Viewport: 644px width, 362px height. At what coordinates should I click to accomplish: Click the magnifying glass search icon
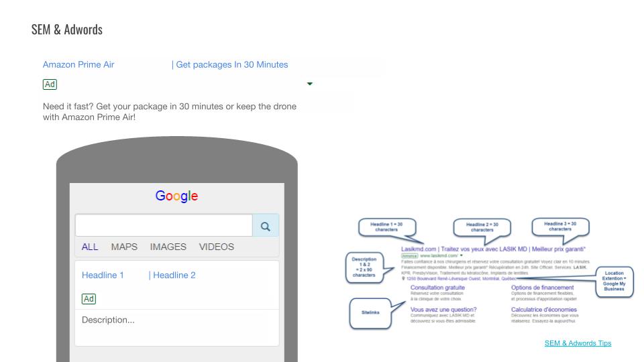click(266, 226)
